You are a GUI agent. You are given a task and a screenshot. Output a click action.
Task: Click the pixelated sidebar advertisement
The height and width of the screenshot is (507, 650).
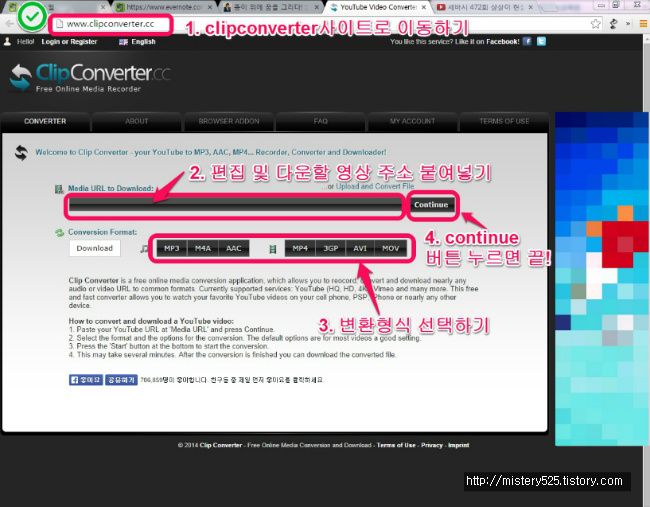pos(601,279)
